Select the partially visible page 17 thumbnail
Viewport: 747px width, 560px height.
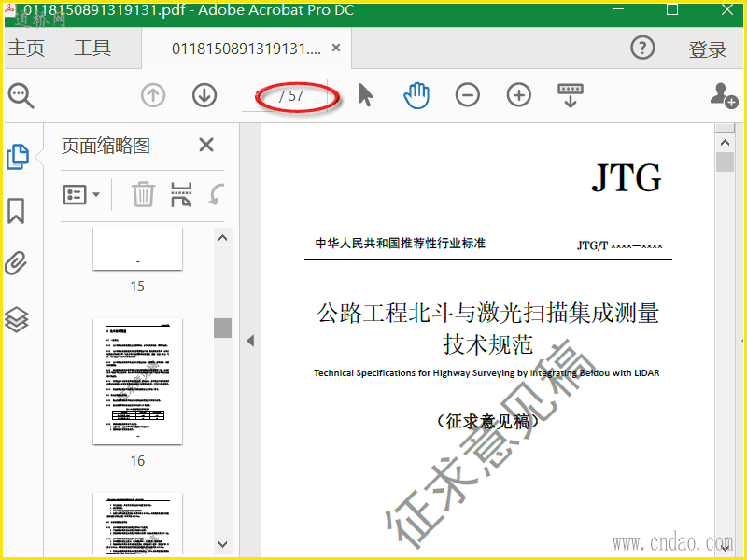click(x=137, y=524)
